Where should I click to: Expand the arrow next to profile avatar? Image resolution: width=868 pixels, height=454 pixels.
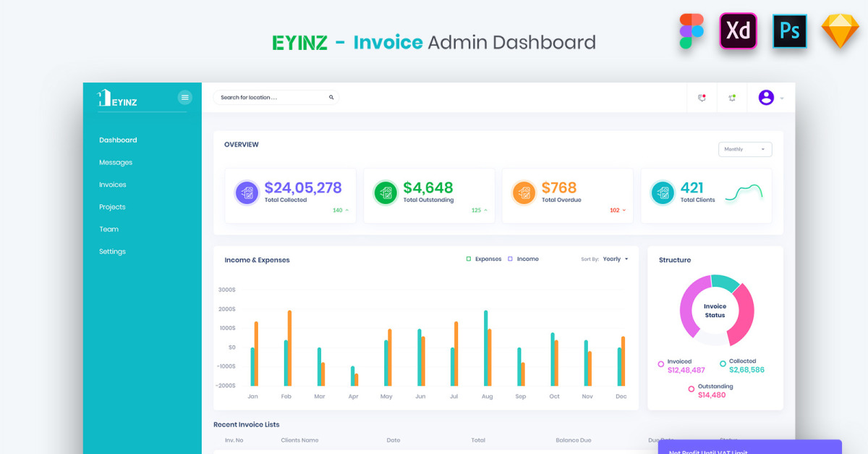(x=782, y=98)
